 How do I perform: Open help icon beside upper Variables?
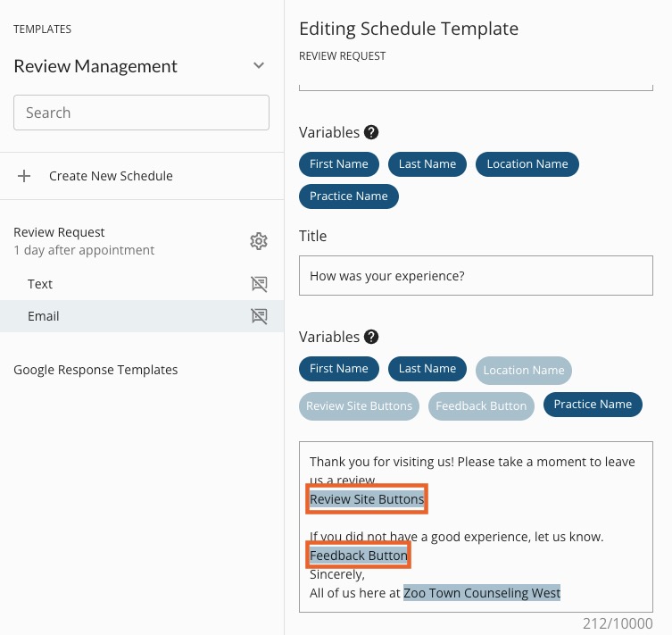(371, 132)
